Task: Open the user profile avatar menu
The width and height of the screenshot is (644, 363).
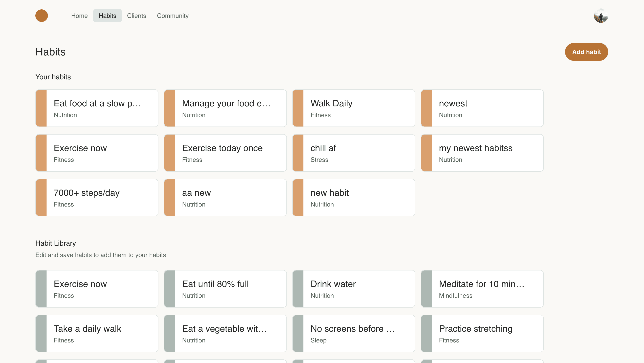Action: tap(601, 16)
